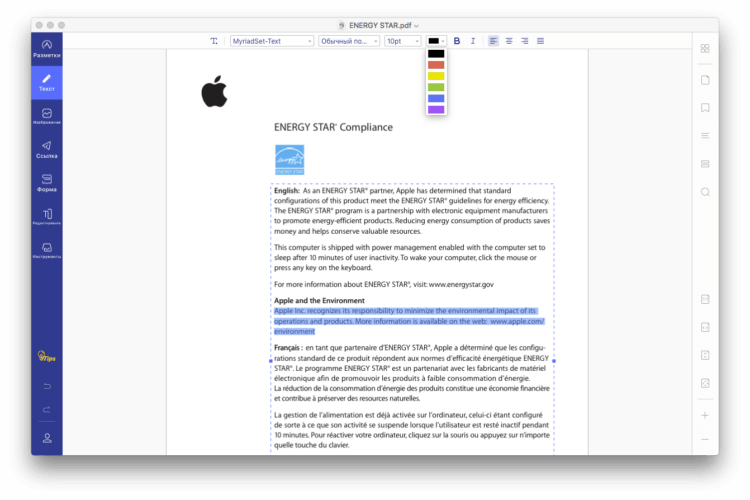
Task: Click the English paragraph label
Action: click(287, 190)
